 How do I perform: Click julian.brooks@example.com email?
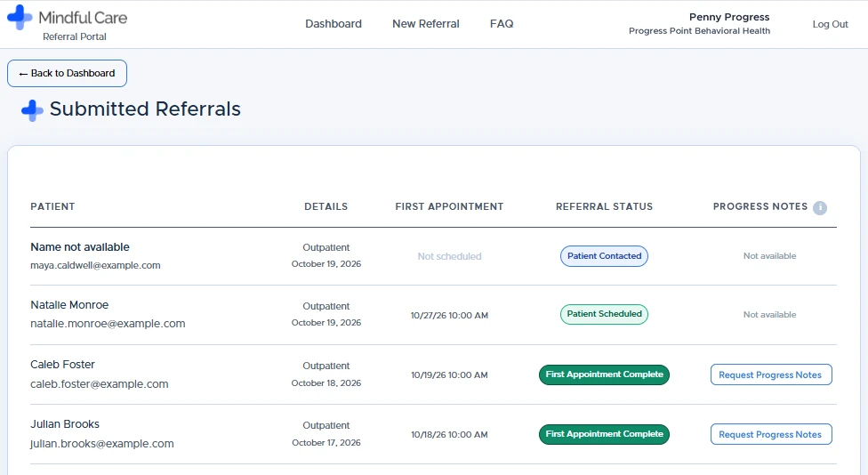102,444
